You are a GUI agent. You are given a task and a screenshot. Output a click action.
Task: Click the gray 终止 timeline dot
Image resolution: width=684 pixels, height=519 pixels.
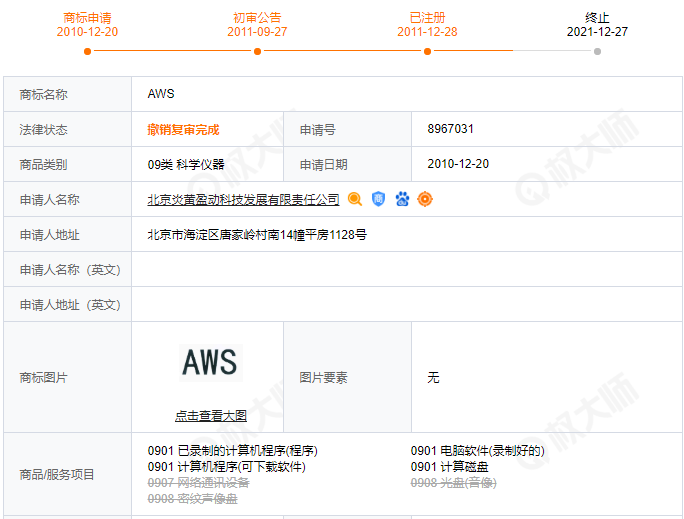pos(598,51)
